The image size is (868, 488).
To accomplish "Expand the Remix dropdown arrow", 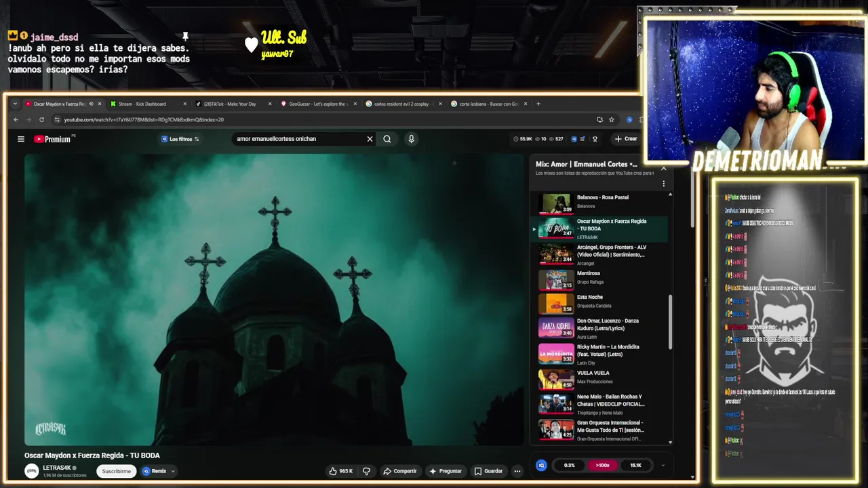I will (173, 471).
